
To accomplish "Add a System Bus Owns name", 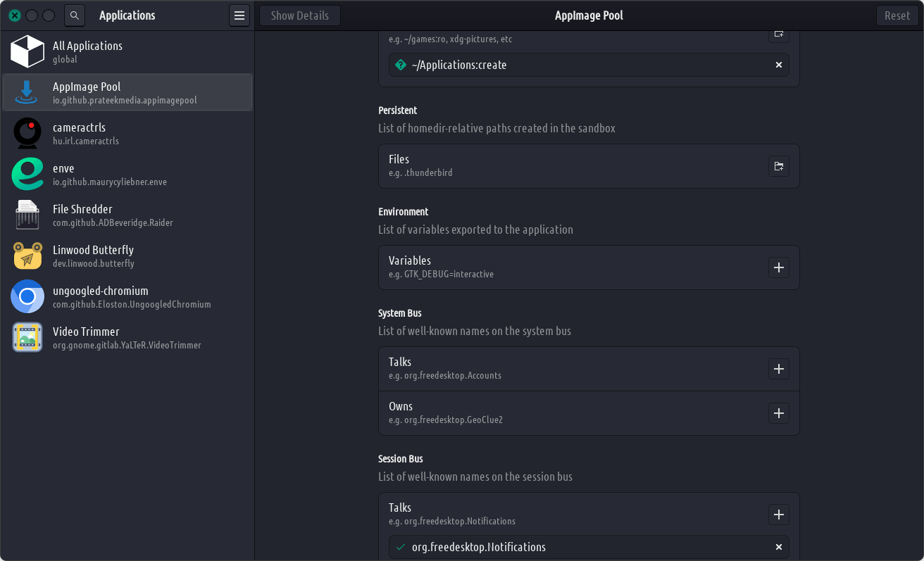I will pyautogui.click(x=778, y=413).
